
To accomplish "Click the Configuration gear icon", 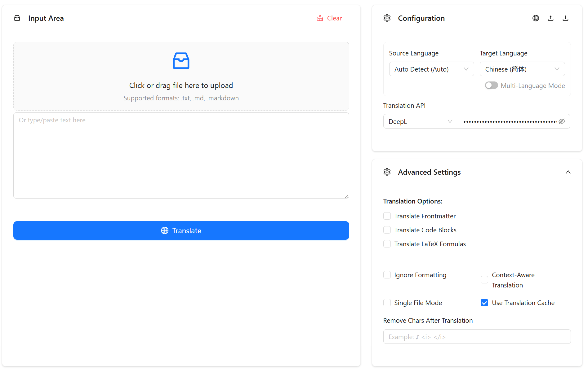I will [387, 18].
